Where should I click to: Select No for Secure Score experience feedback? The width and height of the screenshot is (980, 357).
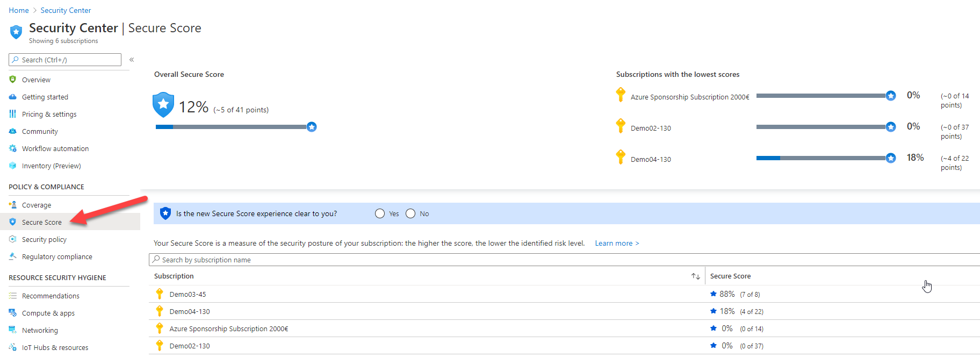tap(410, 213)
